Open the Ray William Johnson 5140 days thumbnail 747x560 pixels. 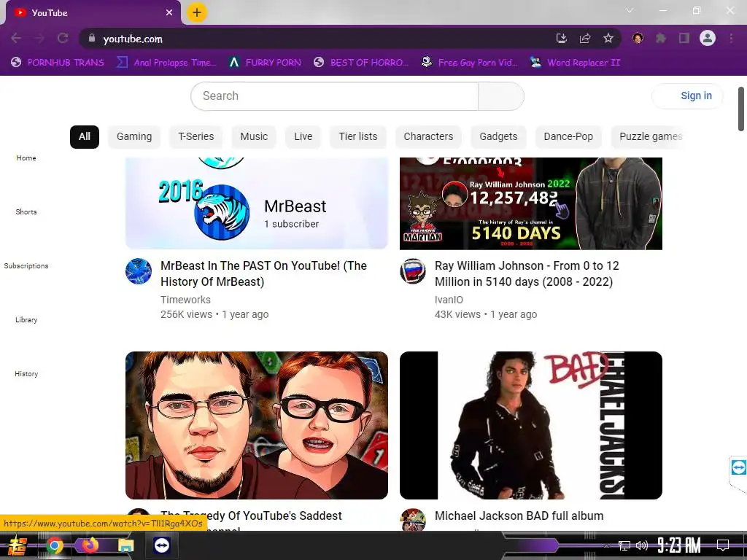tap(531, 203)
